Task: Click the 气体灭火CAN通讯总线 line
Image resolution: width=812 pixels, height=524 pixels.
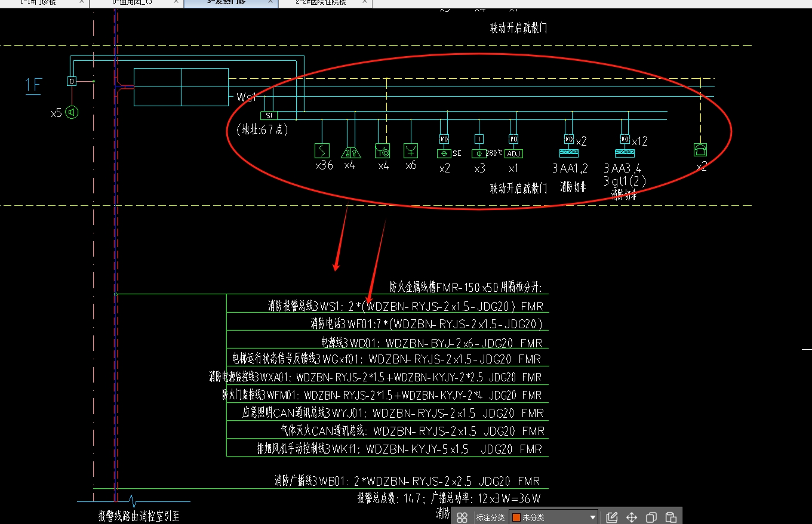Action: 412,431
